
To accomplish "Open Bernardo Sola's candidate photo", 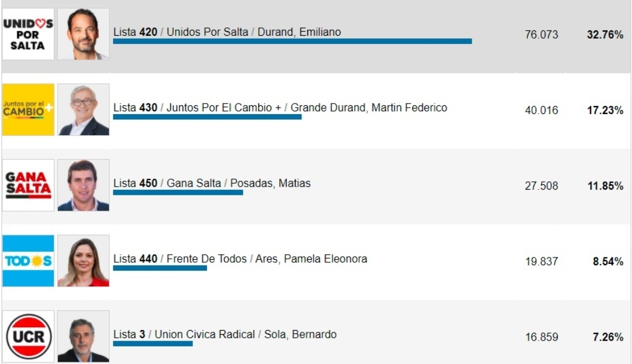I will (x=84, y=336).
